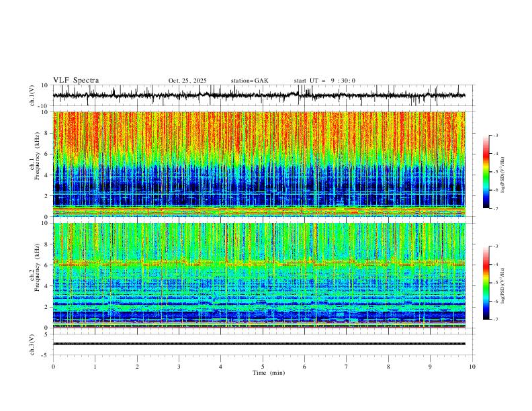Screen dimensions: 532x411
Task: Click the 'VLF Spectra' title text
Action: click(x=76, y=81)
